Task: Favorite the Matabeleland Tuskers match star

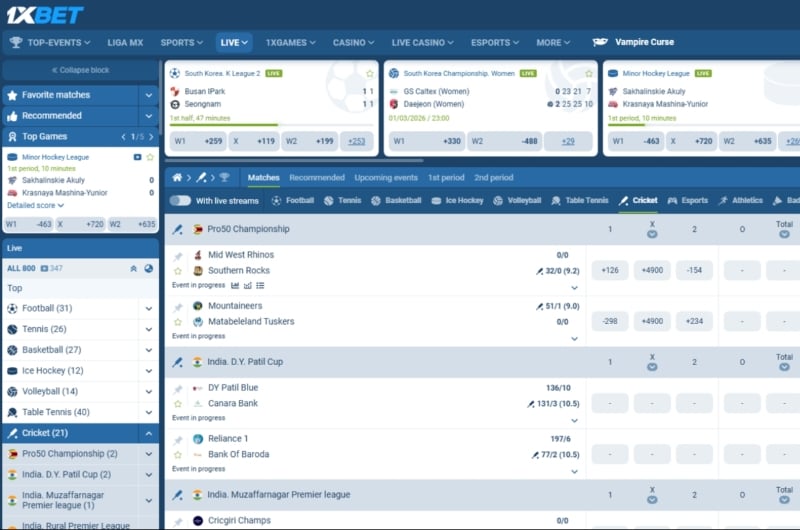Action: 178,322
